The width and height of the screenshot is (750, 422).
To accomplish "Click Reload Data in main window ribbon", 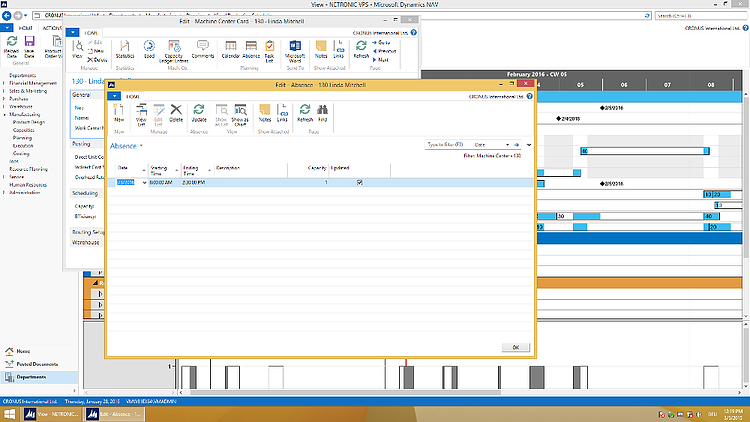I will coord(11,47).
